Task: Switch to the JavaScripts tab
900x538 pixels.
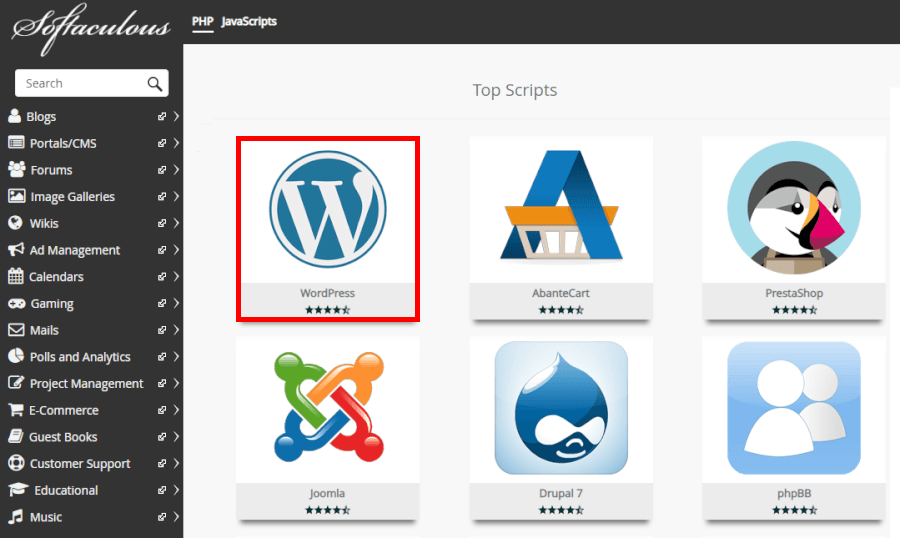Action: pos(249,21)
